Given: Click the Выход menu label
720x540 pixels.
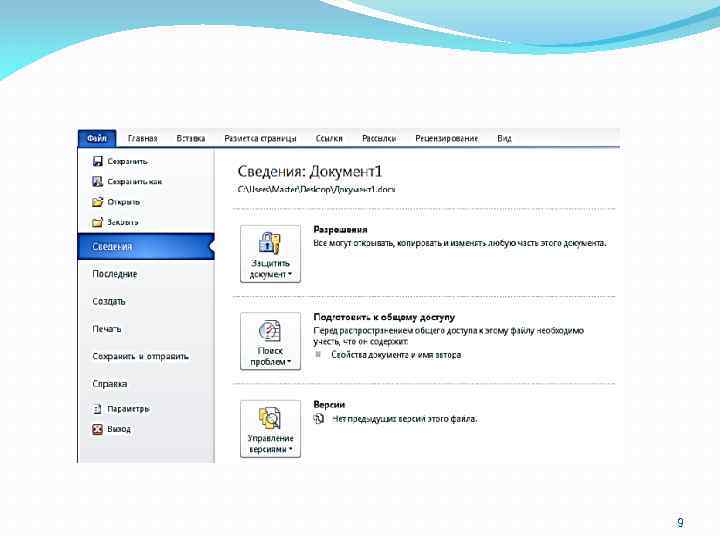Looking at the screenshot, I should [119, 429].
